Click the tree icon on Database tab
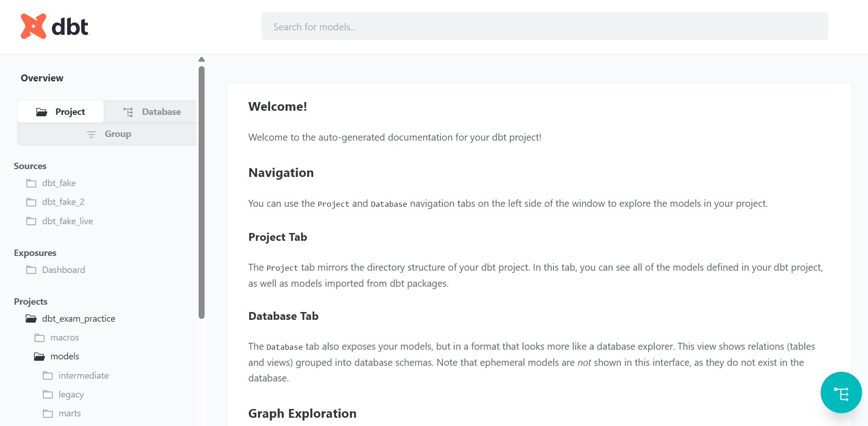 point(128,112)
